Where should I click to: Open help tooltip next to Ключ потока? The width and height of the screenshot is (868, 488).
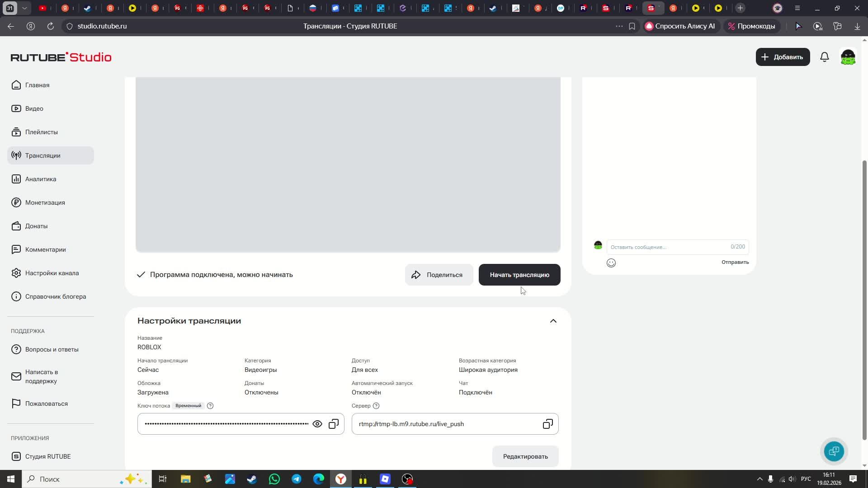(x=210, y=406)
